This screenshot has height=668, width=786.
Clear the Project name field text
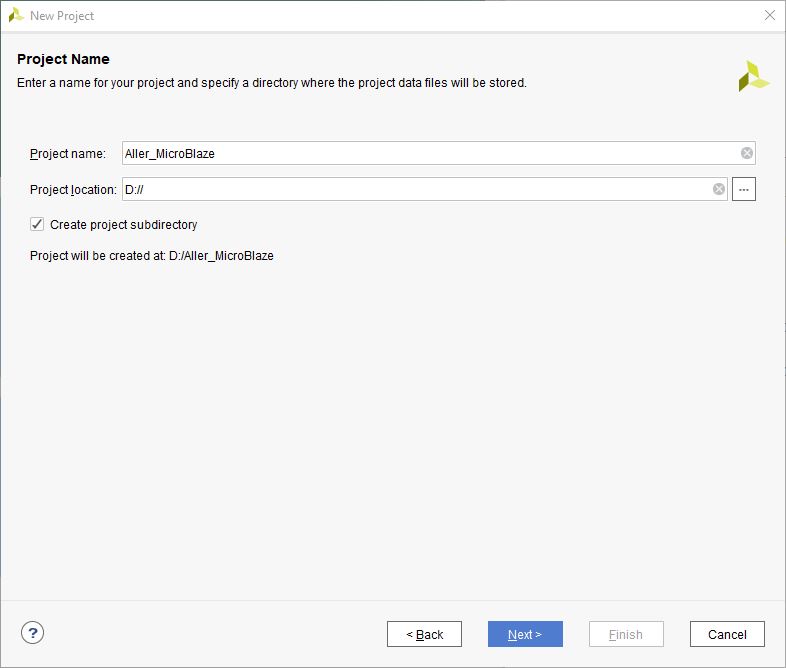click(x=747, y=153)
